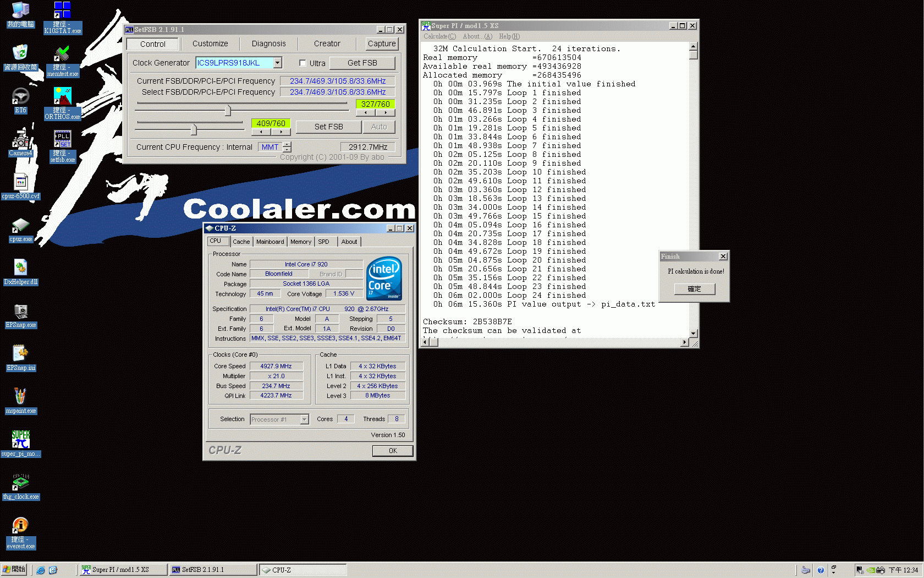Viewport: 924px width, 578px height.
Task: Open the DxHelper.dll file icon
Action: pos(20,272)
